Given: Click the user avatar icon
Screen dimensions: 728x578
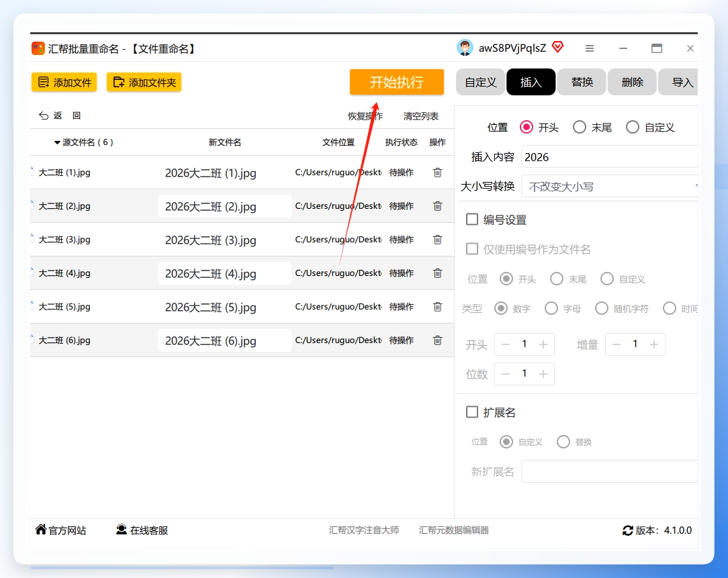Looking at the screenshot, I should click(x=465, y=48).
